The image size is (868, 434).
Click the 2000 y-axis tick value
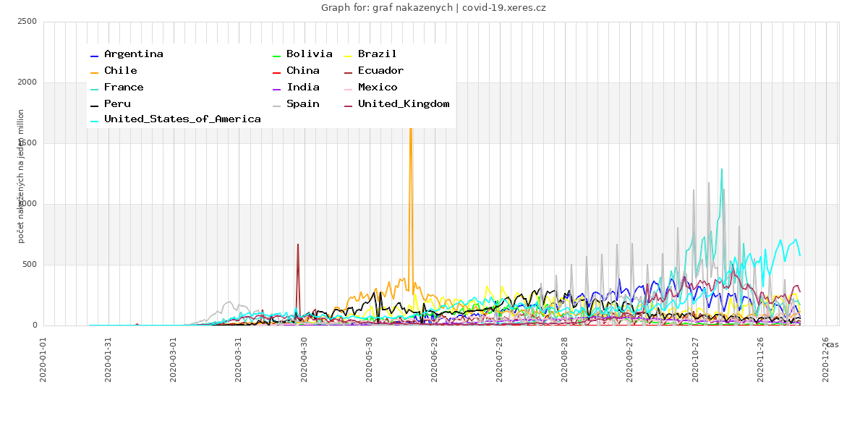click(x=27, y=82)
